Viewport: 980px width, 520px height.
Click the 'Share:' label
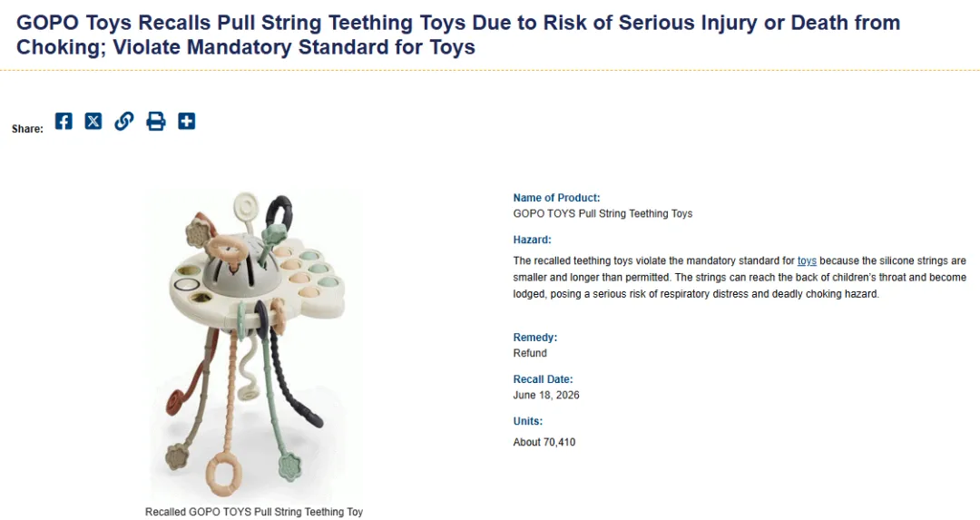pyautogui.click(x=27, y=129)
